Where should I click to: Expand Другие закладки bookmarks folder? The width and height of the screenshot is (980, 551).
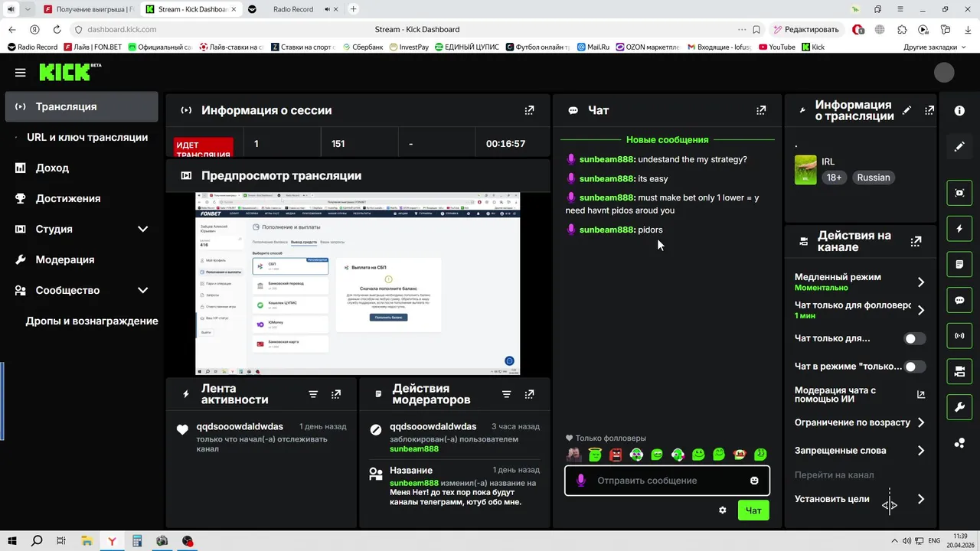pyautogui.click(x=936, y=47)
